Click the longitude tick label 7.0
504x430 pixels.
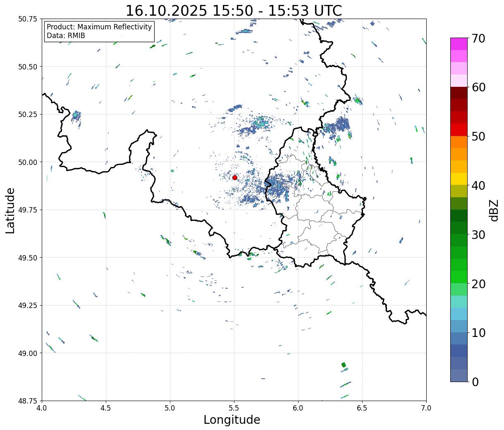(x=426, y=408)
